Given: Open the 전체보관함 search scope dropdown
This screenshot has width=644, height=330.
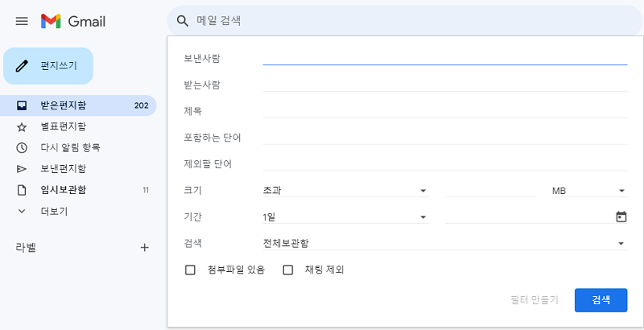Looking at the screenshot, I should 444,243.
